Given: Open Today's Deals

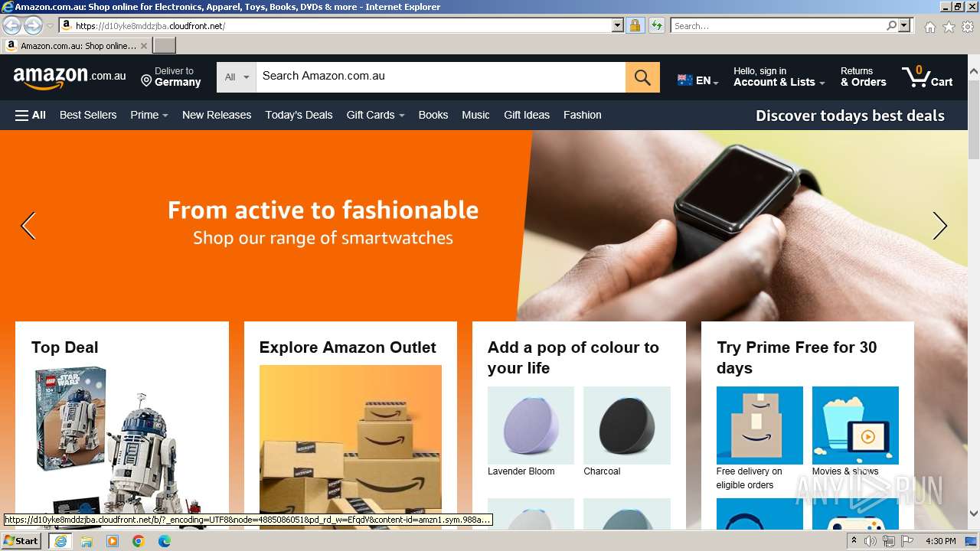Looking at the screenshot, I should point(299,115).
